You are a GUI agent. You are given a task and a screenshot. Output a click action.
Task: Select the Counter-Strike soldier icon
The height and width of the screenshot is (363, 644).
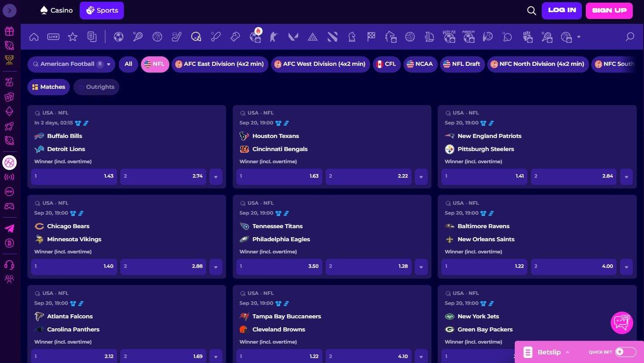[x=274, y=37]
